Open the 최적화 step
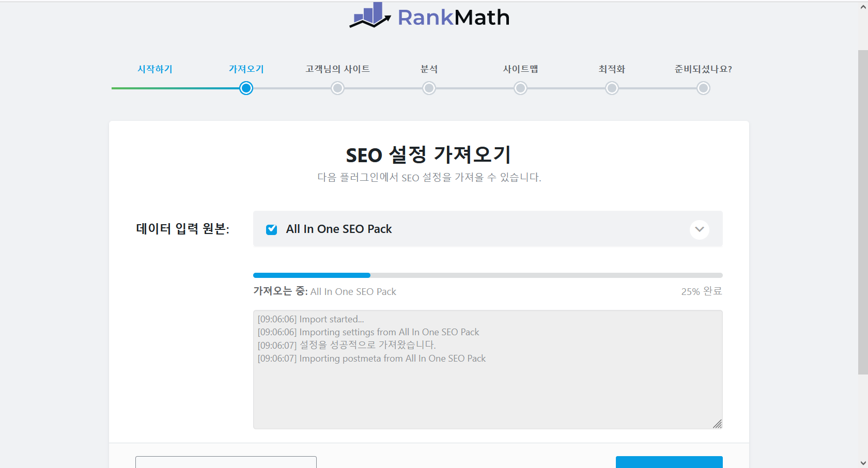The width and height of the screenshot is (868, 468). [612, 69]
